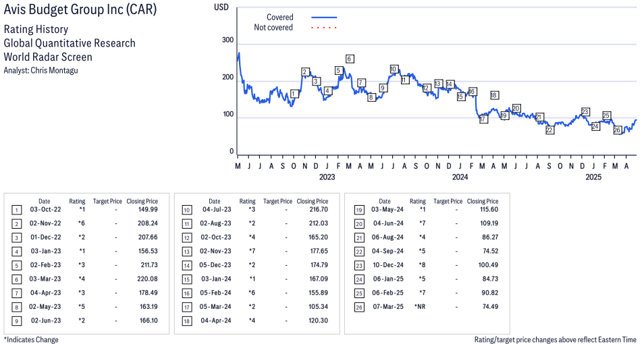Click the closing price 115.60
This screenshot has width=644, height=344.
click(489, 209)
